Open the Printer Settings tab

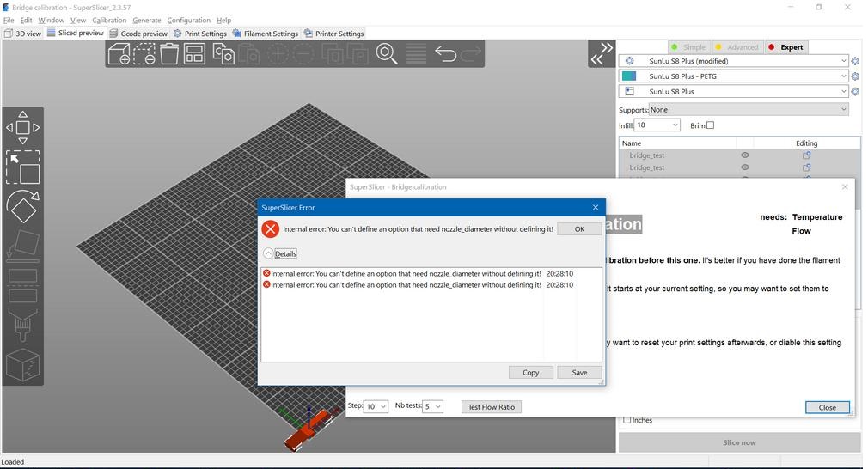pyautogui.click(x=333, y=33)
